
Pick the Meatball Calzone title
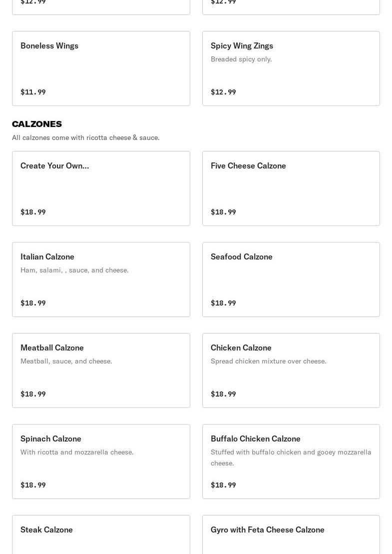click(52, 347)
